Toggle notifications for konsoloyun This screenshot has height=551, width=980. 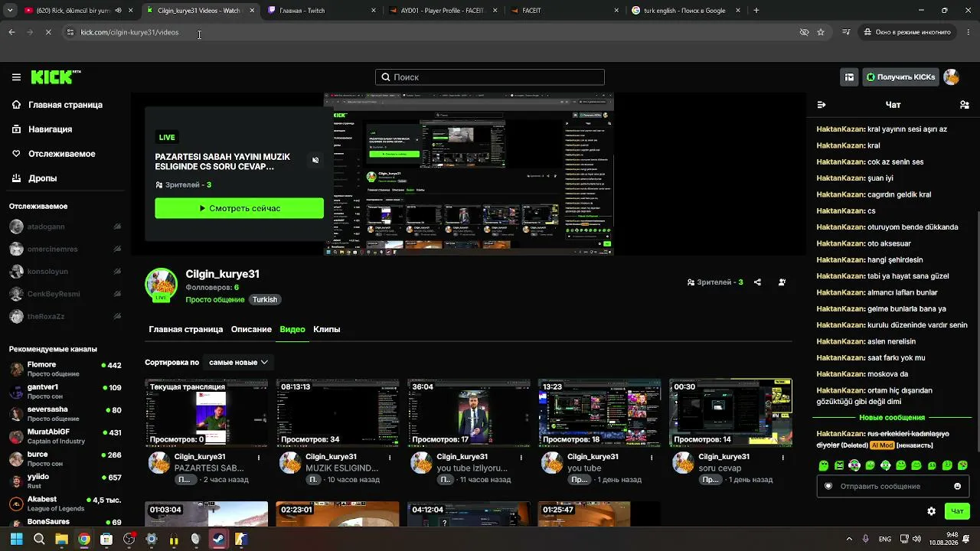pyautogui.click(x=117, y=272)
